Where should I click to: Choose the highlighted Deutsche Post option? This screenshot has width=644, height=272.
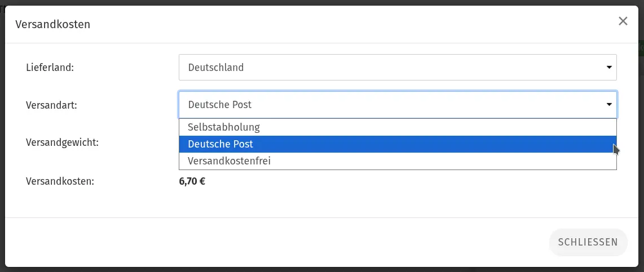point(398,144)
